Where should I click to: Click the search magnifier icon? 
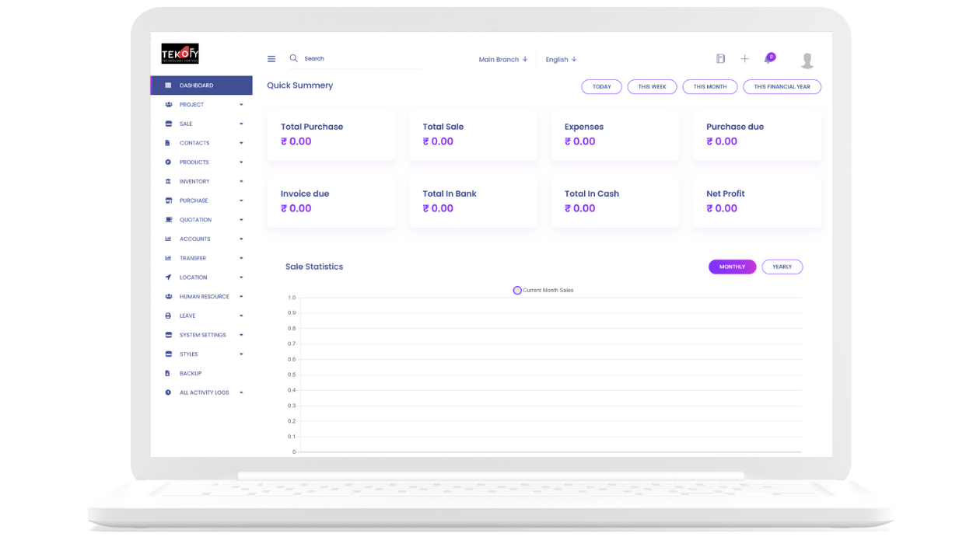[x=293, y=58]
